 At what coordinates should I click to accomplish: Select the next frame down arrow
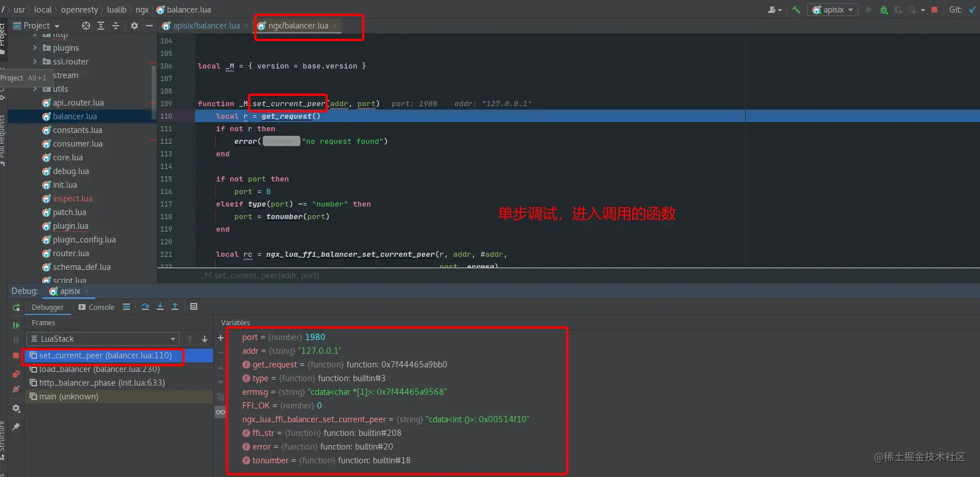tap(205, 339)
